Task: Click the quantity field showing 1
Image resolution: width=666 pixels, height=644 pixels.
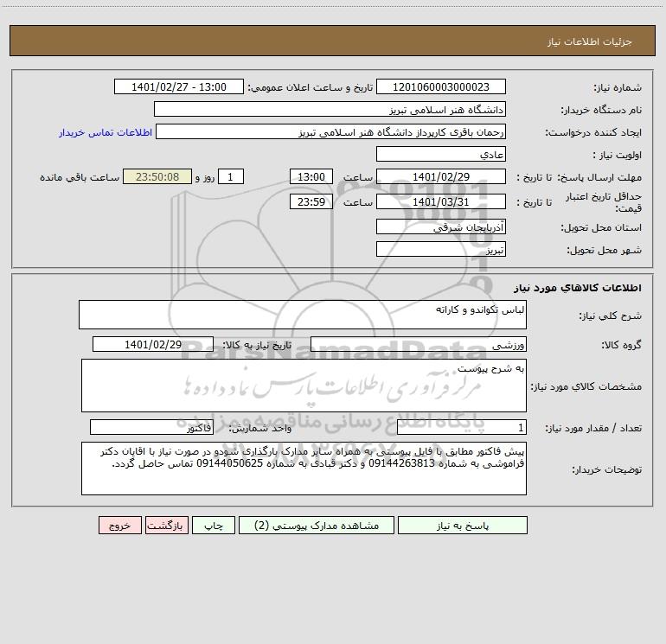Action: click(462, 428)
